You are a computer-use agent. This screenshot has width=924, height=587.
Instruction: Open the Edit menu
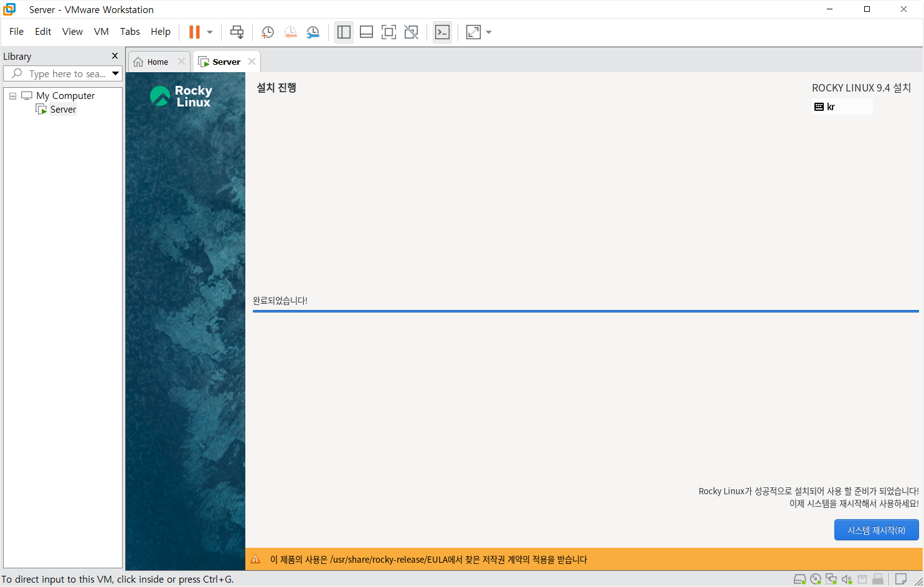[43, 32]
